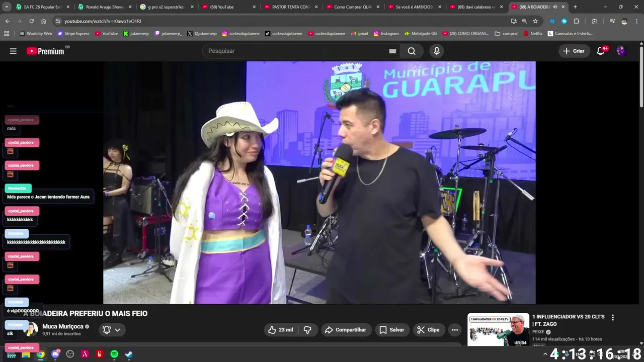Open the Netflix bookmark
644x362 pixels.
tap(533, 34)
